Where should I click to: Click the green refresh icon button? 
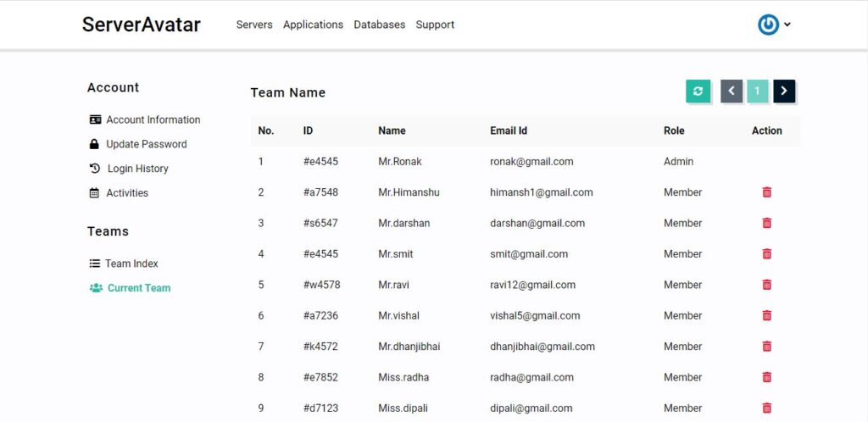698,92
